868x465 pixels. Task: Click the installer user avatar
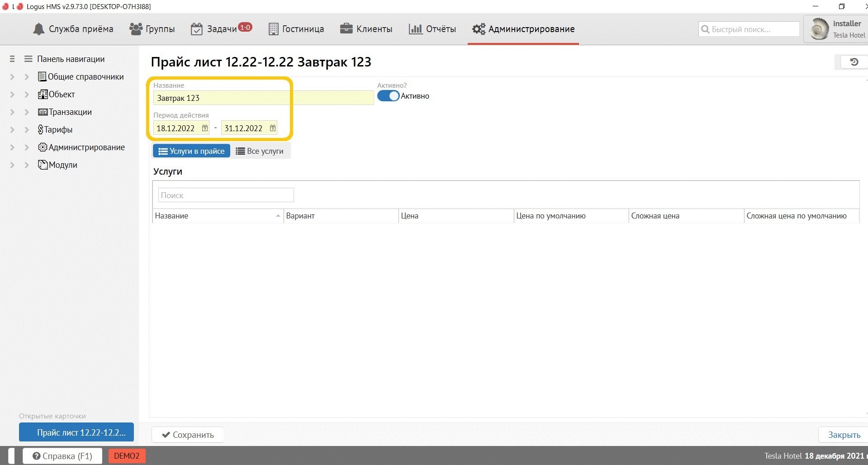[x=819, y=29]
